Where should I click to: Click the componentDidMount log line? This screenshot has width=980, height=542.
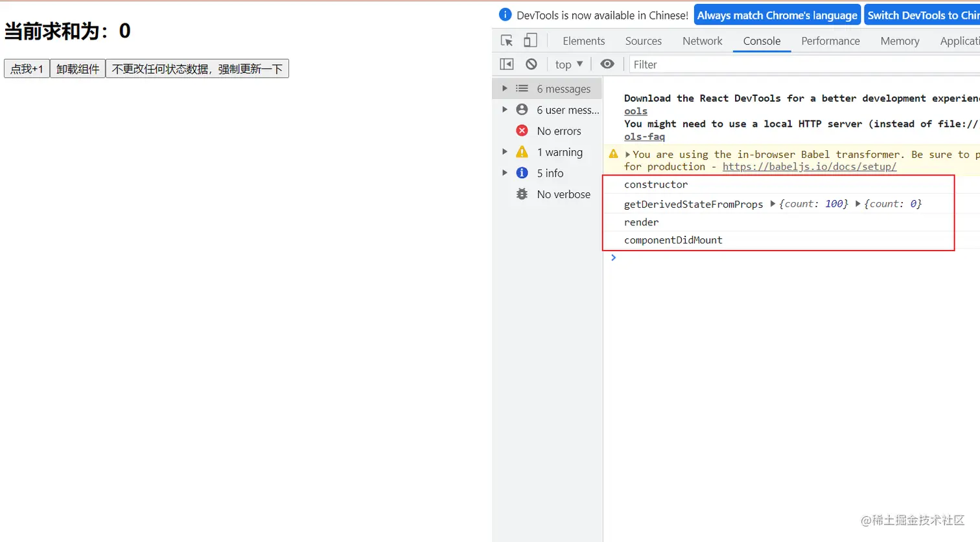tap(791, 240)
